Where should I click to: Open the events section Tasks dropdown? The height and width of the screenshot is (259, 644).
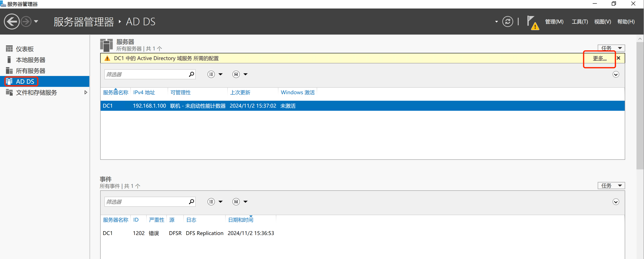point(611,185)
